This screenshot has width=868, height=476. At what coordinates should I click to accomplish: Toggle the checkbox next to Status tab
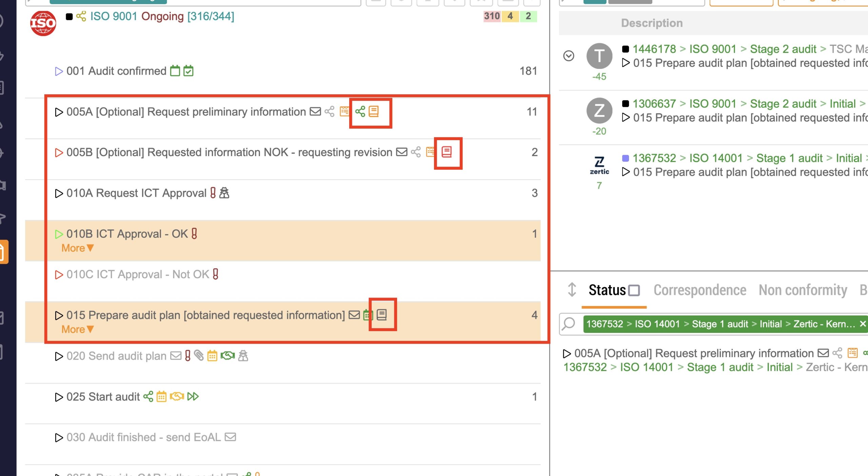point(634,290)
